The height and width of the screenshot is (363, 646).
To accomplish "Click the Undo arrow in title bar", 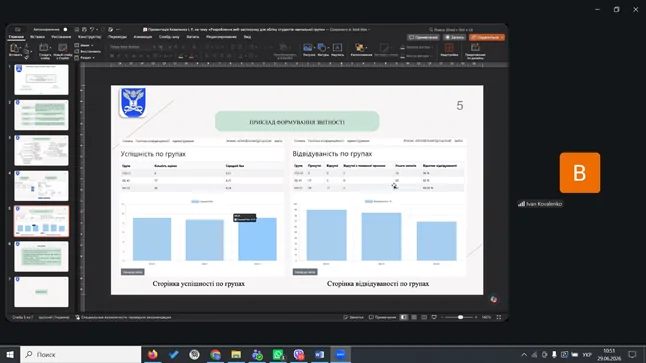I will pos(91,30).
